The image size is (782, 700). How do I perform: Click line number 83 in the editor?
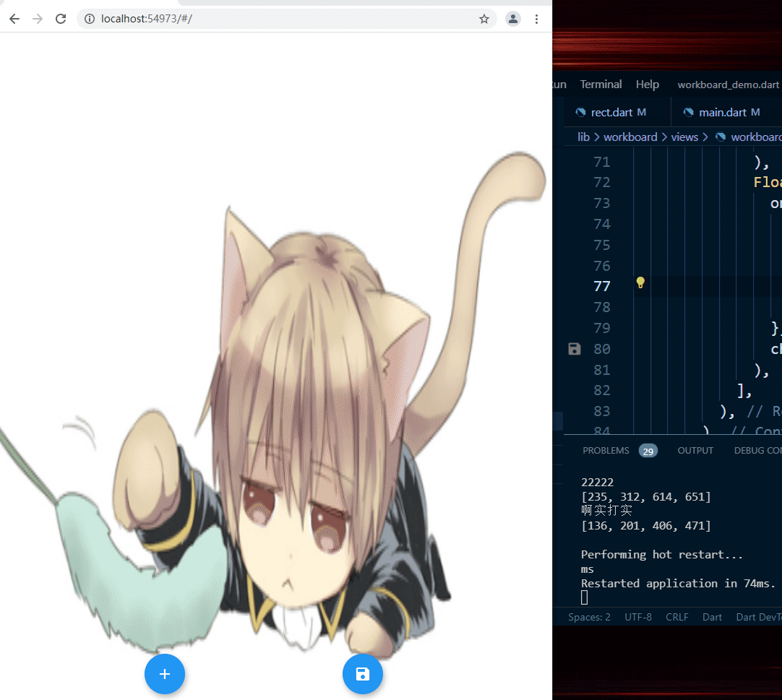click(x=602, y=411)
